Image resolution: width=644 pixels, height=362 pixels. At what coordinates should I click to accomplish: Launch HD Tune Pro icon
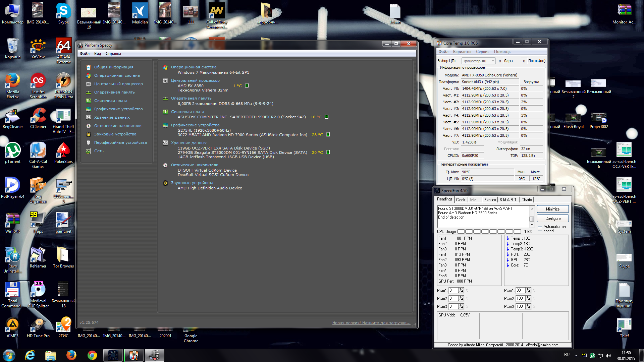(x=38, y=327)
